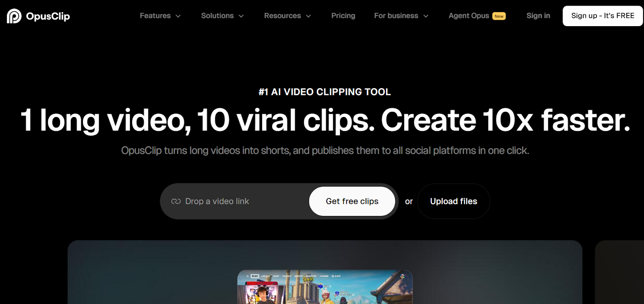The image size is (644, 304).
Task: Click the 'OpusClip turns long videos into shorts' subtitle
Action: pyautogui.click(x=325, y=150)
